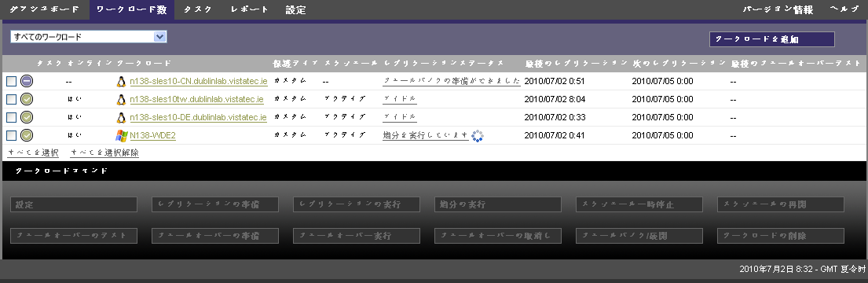Click 次のレプリケーション column header
Viewport: 868px width, 283px height.
[x=679, y=63]
